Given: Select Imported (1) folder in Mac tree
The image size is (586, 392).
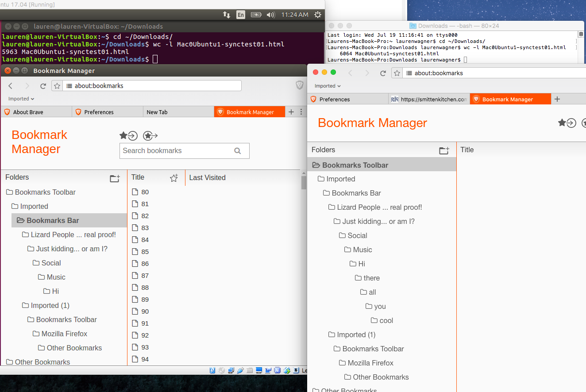Looking at the screenshot, I should click(x=352, y=334).
